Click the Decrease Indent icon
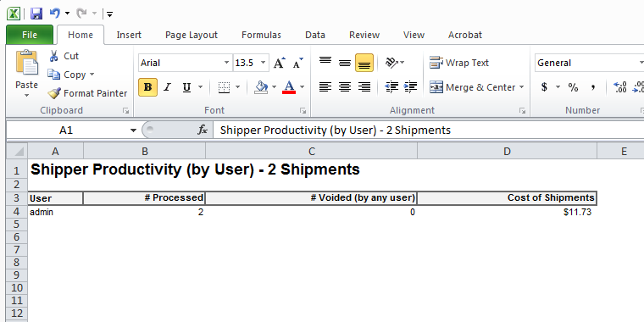 pyautogui.click(x=391, y=87)
